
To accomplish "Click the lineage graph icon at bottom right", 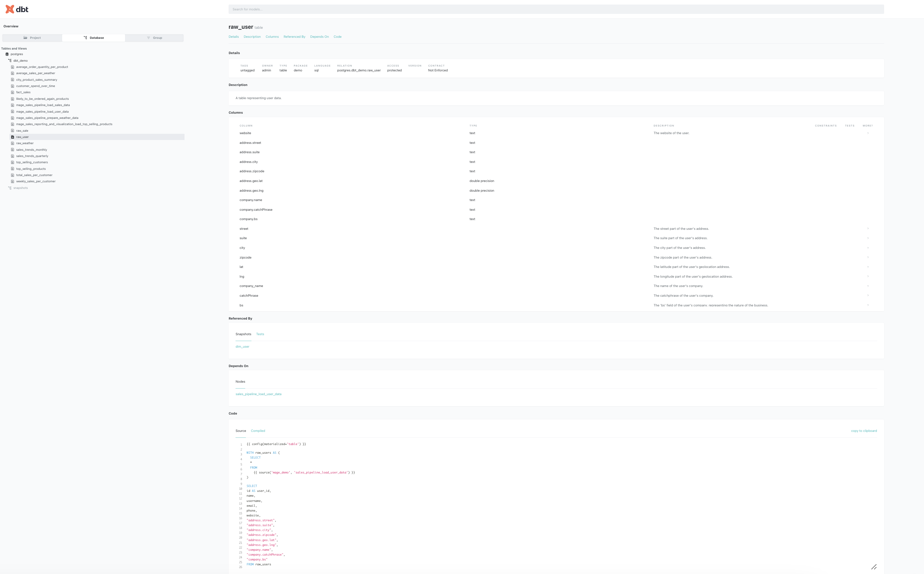I will click(873, 567).
